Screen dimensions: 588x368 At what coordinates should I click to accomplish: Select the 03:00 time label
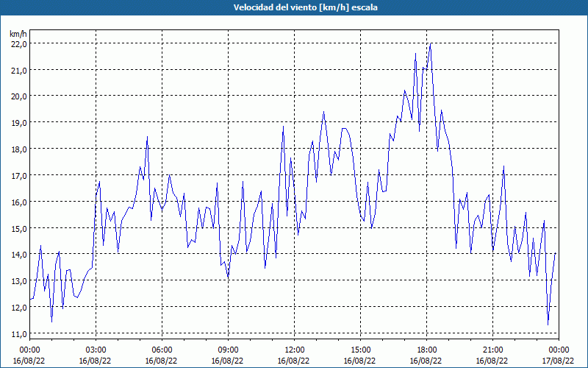(96, 350)
